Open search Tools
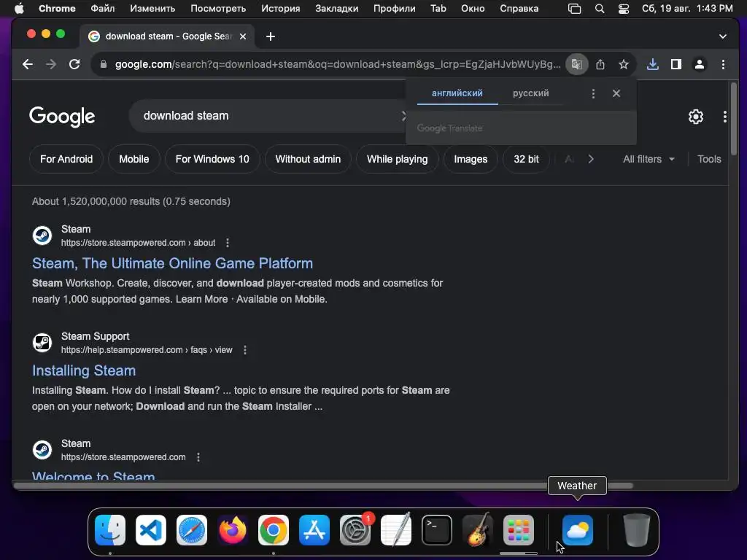 (709, 159)
